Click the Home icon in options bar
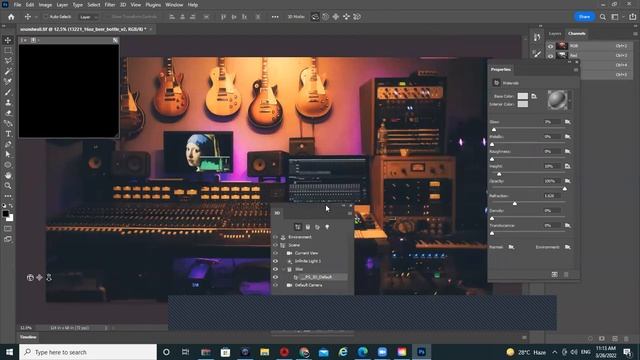The height and width of the screenshot is (360, 640). [11, 17]
